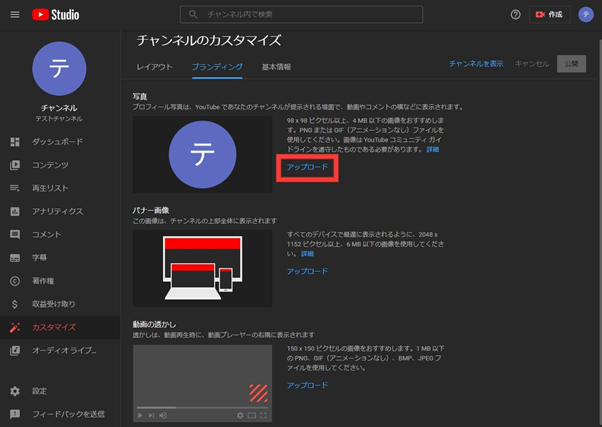Image resolution: width=602 pixels, height=427 pixels.
Task: Click the banner devices preview image
Action: [x=202, y=268]
